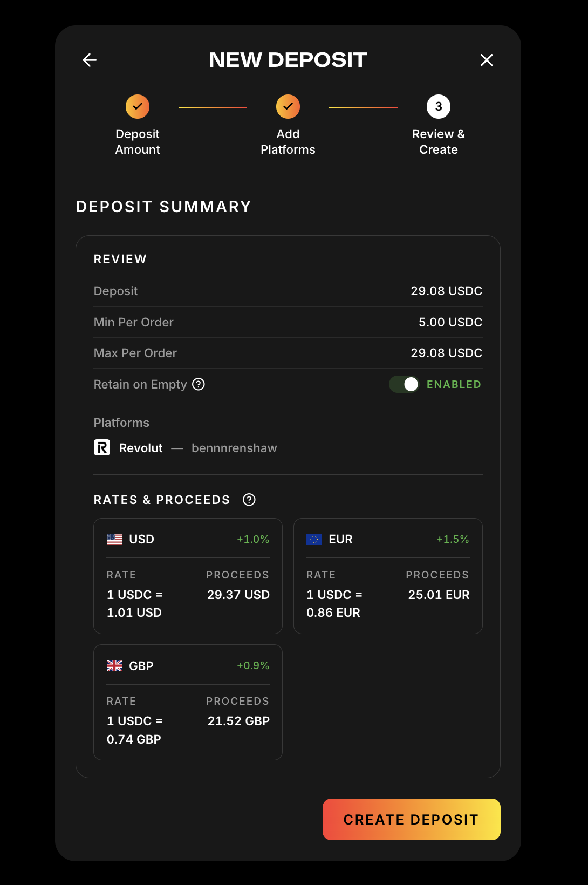Click the Min Per Order row value
This screenshot has width=588, height=885.
pyautogui.click(x=450, y=322)
